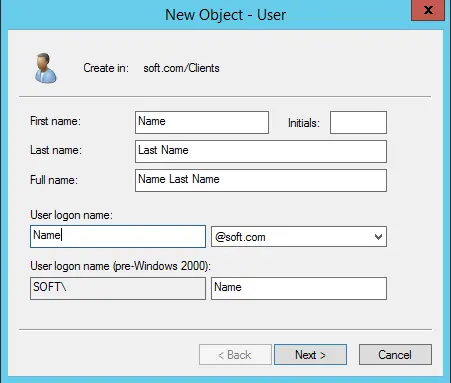Image resolution: width=451 pixels, height=383 pixels.
Task: Click the Full name field
Action: (x=261, y=180)
